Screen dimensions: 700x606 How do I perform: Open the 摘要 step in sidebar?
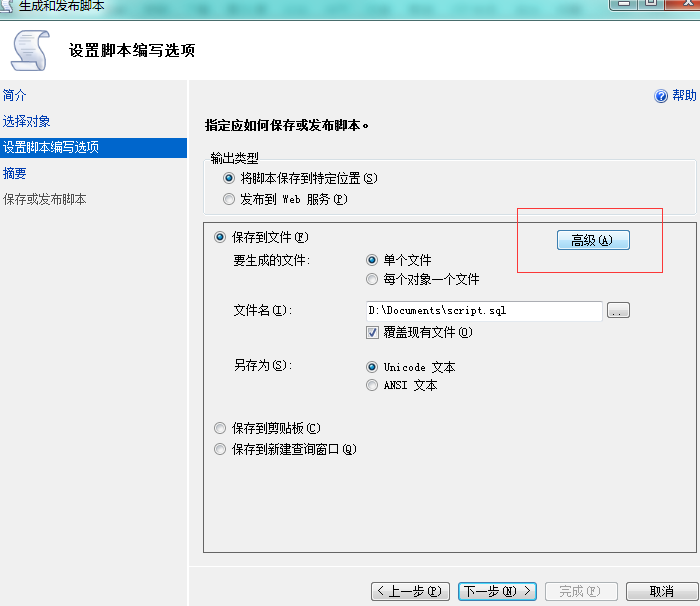[x=15, y=173]
